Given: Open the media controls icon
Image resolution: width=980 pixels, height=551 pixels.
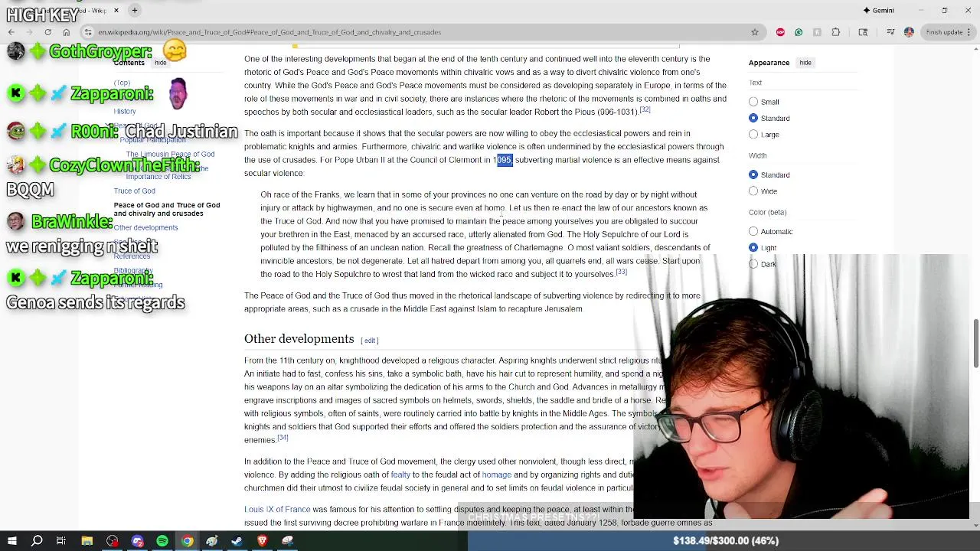Looking at the screenshot, I should [890, 32].
